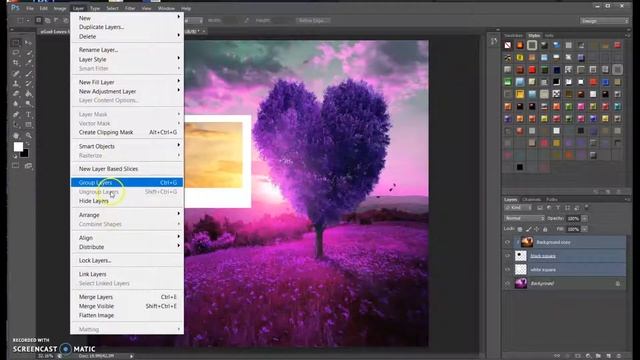Open the Filter menu in menu bar
This screenshot has width=640, height=360.
130,8
